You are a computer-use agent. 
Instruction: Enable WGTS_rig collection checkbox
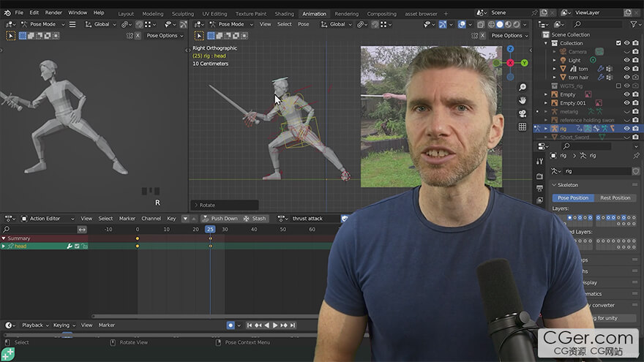tap(618, 86)
